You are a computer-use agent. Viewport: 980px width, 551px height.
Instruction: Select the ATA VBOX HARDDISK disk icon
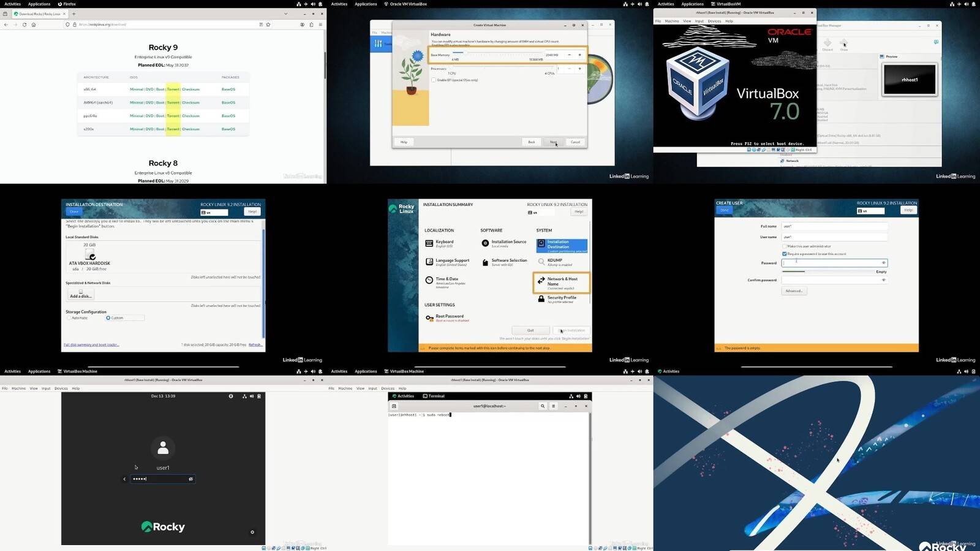(90, 254)
